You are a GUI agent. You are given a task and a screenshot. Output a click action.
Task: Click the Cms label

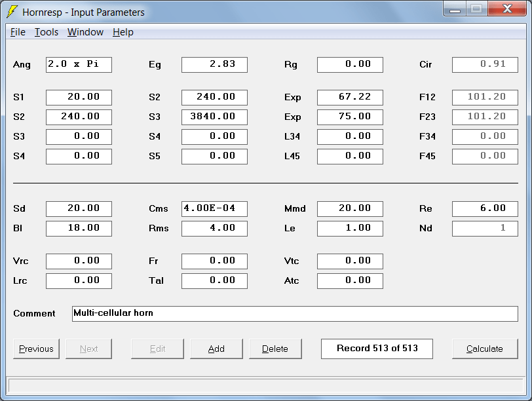tap(158, 208)
